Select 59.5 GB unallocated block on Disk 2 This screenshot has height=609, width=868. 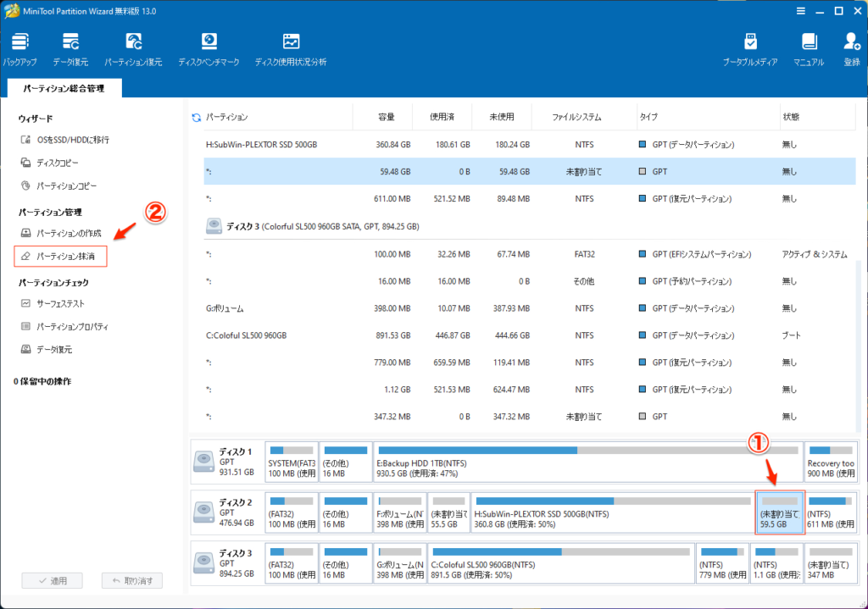779,512
